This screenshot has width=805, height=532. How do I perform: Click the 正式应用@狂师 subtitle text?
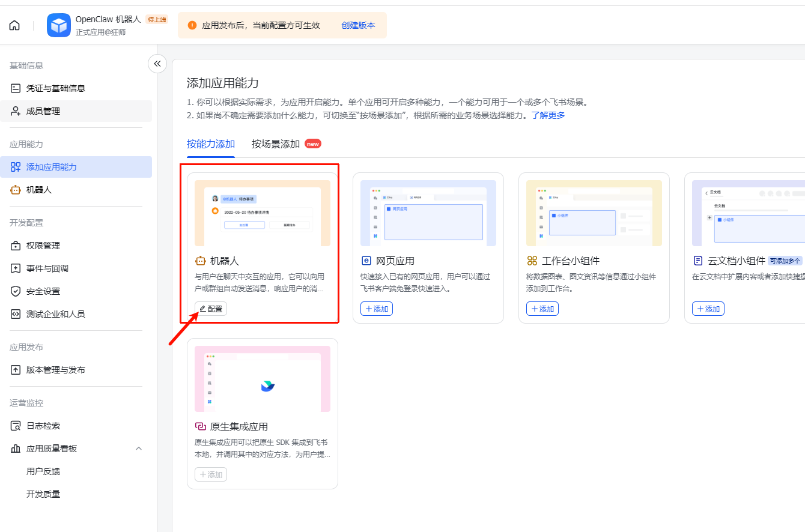(101, 32)
